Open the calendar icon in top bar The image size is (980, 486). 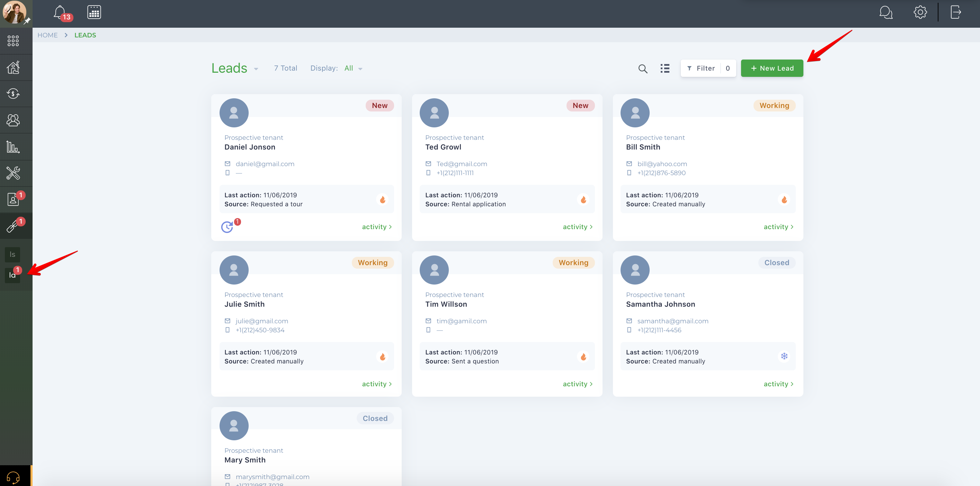94,12
